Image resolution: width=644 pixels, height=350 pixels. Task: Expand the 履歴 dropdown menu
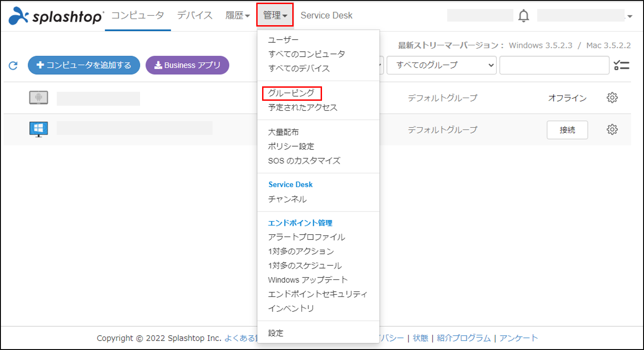coord(238,15)
